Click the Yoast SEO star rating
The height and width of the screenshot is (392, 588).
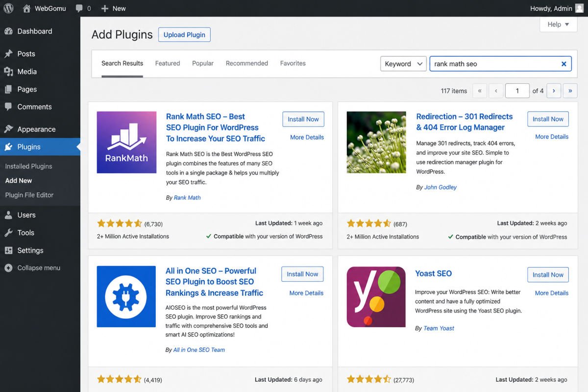(x=369, y=379)
